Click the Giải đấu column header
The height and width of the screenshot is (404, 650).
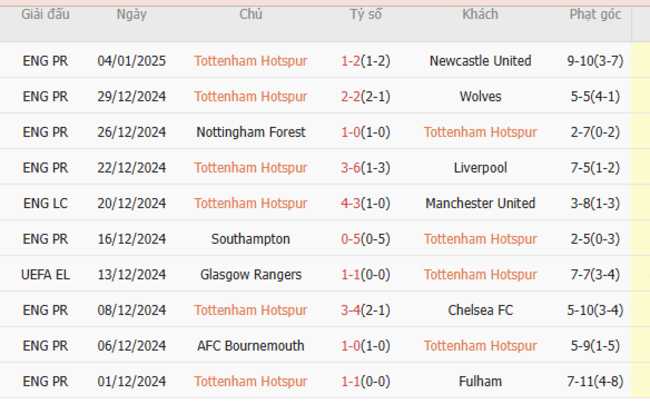click(x=45, y=15)
